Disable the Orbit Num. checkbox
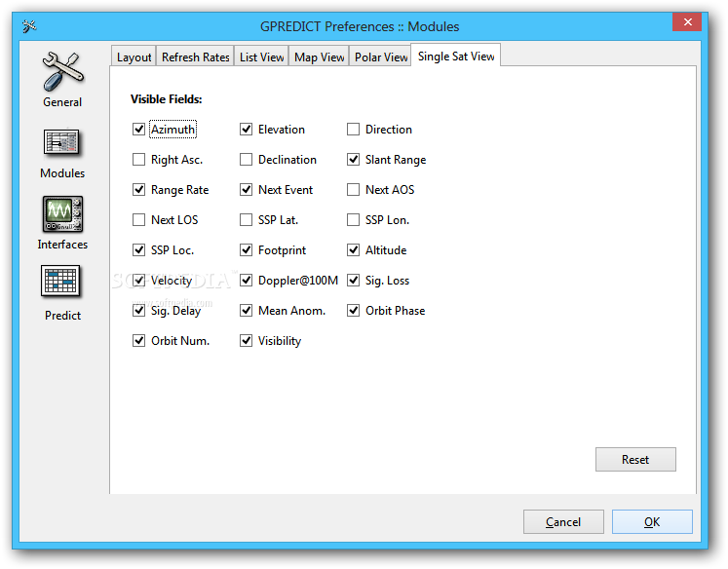The height and width of the screenshot is (569, 728). [138, 340]
